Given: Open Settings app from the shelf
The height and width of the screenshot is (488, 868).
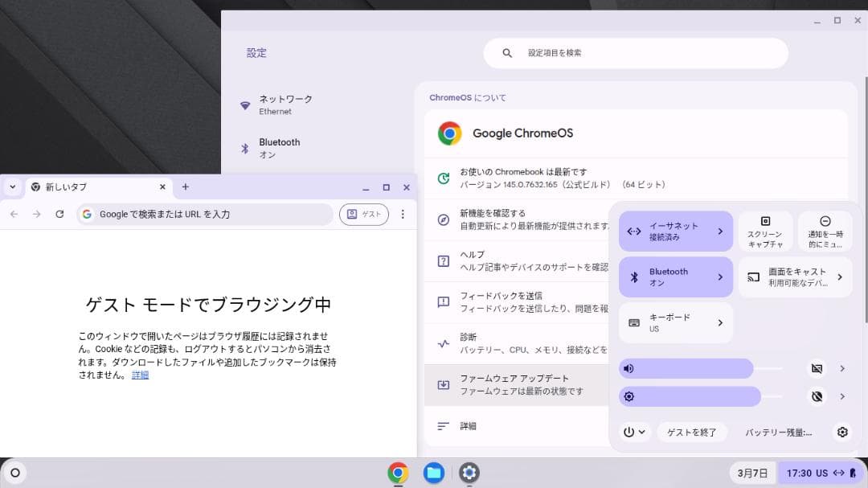Looking at the screenshot, I should pos(469,473).
